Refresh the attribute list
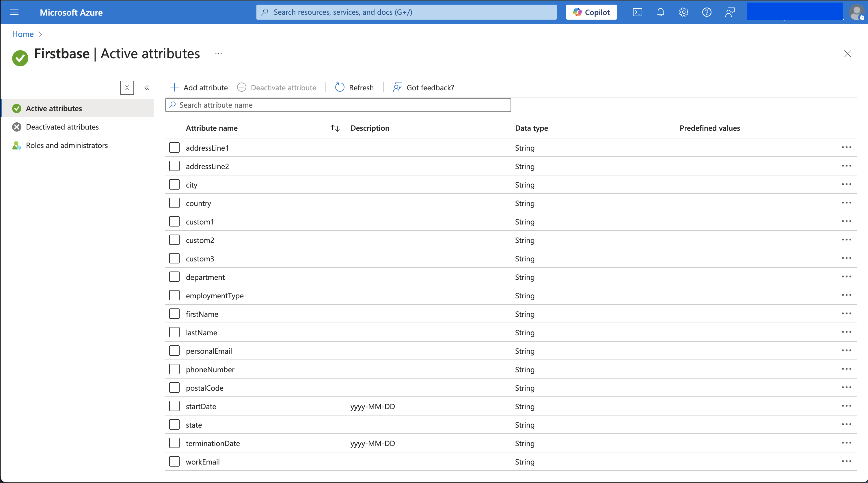868x483 pixels. (x=354, y=87)
